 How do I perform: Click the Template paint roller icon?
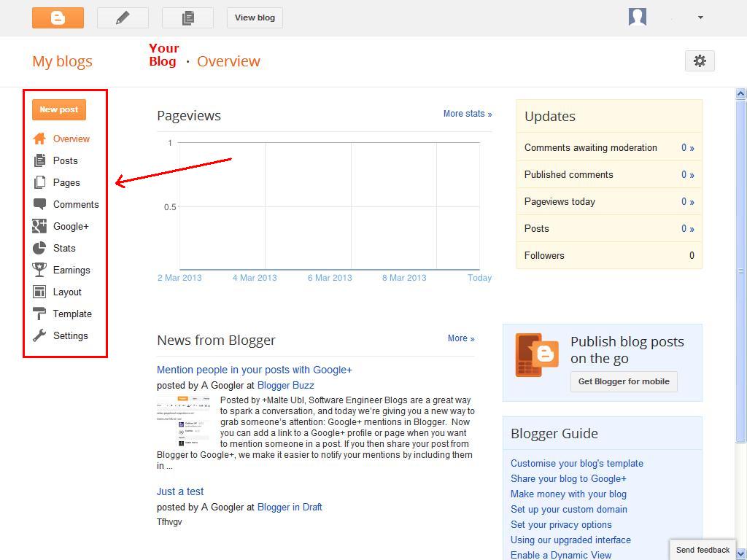[x=39, y=314]
